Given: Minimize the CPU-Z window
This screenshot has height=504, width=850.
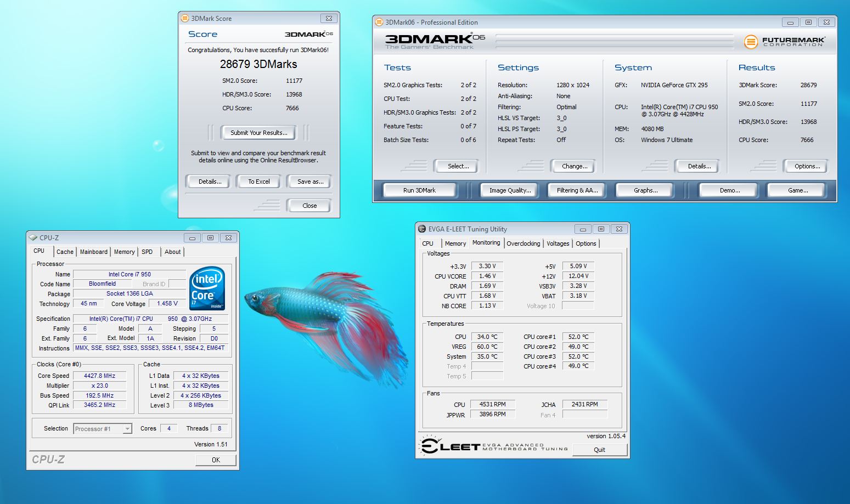Looking at the screenshot, I should pyautogui.click(x=192, y=237).
